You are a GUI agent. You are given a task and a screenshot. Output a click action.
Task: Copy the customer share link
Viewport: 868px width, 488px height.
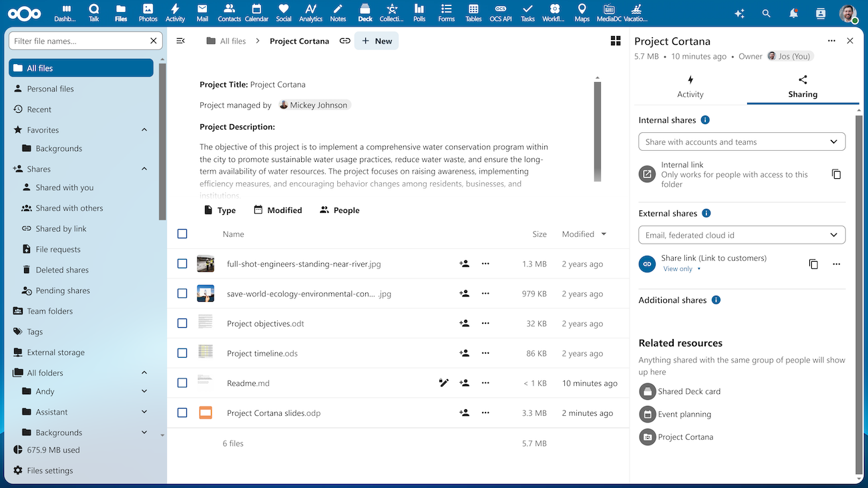pyautogui.click(x=813, y=264)
